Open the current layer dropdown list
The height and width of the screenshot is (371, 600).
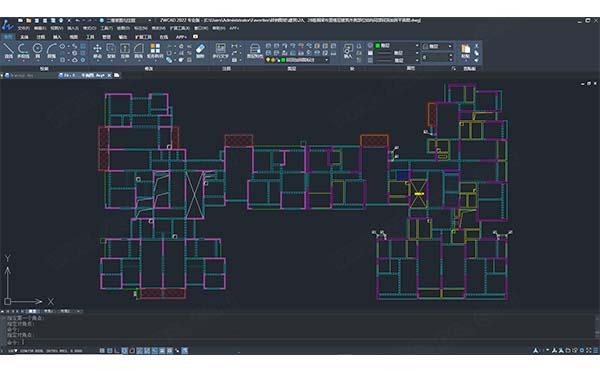click(x=326, y=60)
